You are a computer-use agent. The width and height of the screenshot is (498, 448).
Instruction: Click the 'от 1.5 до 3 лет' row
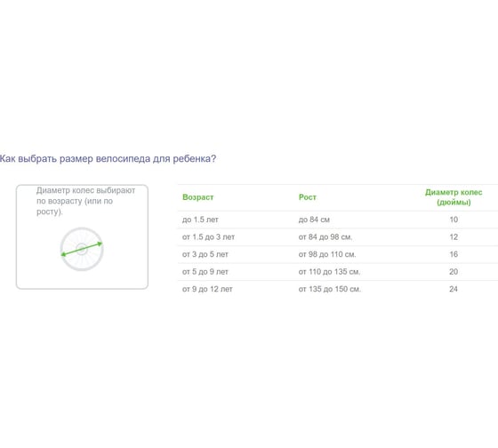pos(338,236)
